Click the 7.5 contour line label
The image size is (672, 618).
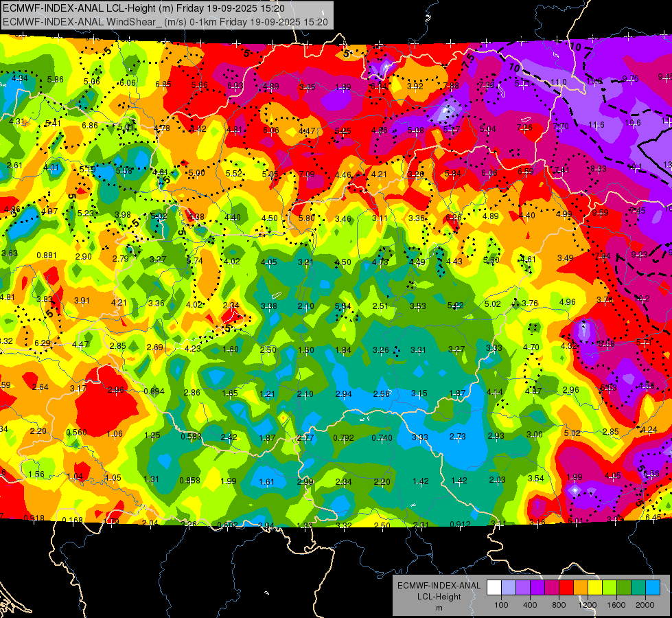(x=469, y=59)
